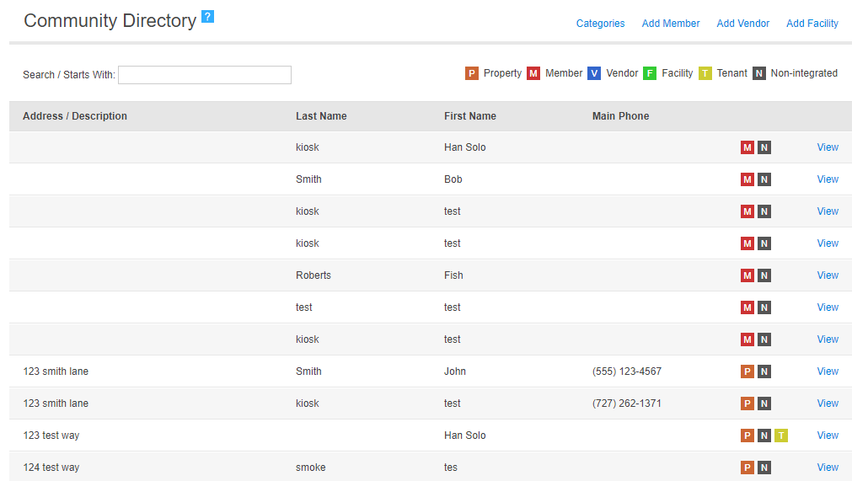View the kiosk Han Solo entry
The height and width of the screenshot is (481, 868).
pos(828,147)
